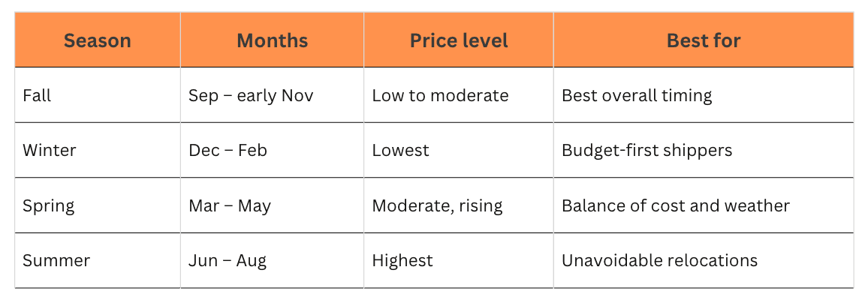The height and width of the screenshot is (303, 868).
Task: Select the Summer season cell
Action: coord(98,260)
